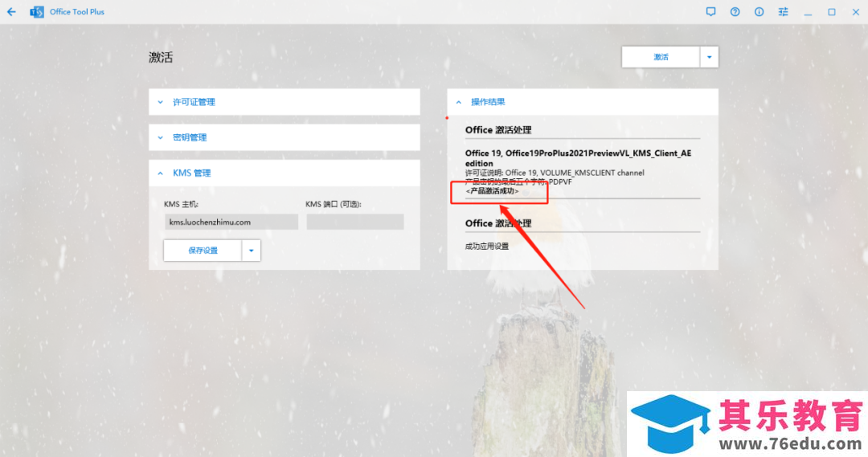
Task: Maximize the Office Tool Plus window
Action: (832, 11)
